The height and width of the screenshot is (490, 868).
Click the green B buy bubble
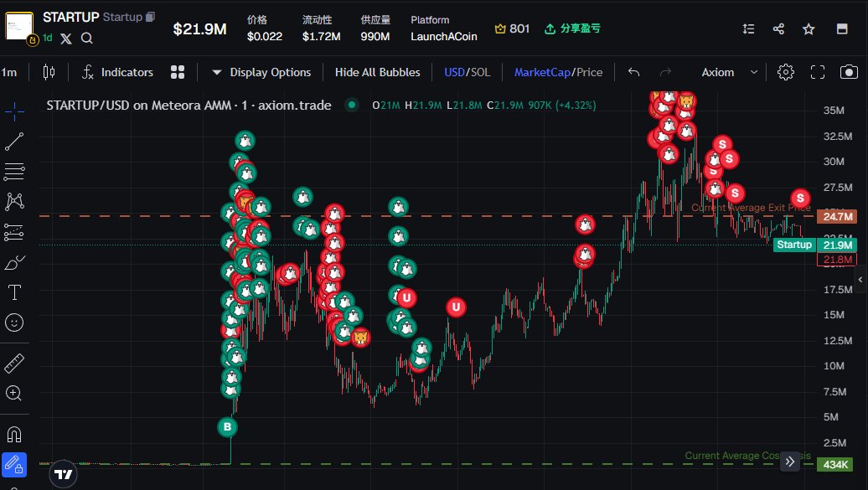click(x=227, y=427)
